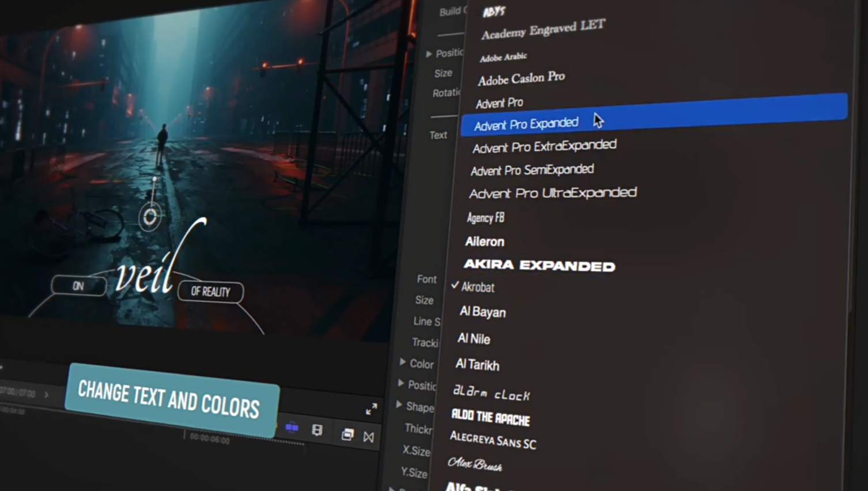Click the chevron next to 07:00 / 07:00
The width and height of the screenshot is (868, 491).
pyautogui.click(x=47, y=395)
